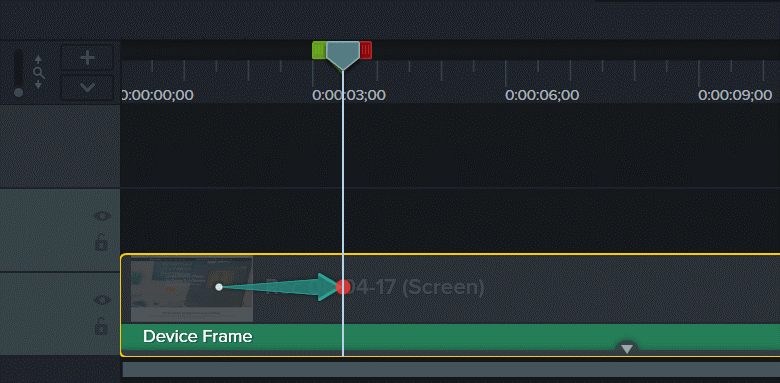The image size is (780, 383).
Task: Click the playhead marker on the ruler
Action: click(343, 55)
